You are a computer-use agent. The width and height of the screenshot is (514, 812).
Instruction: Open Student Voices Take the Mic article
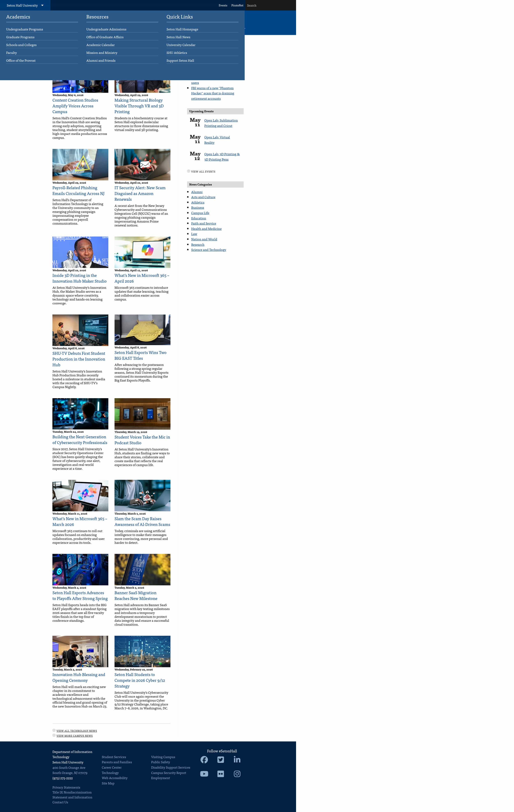[x=142, y=440]
